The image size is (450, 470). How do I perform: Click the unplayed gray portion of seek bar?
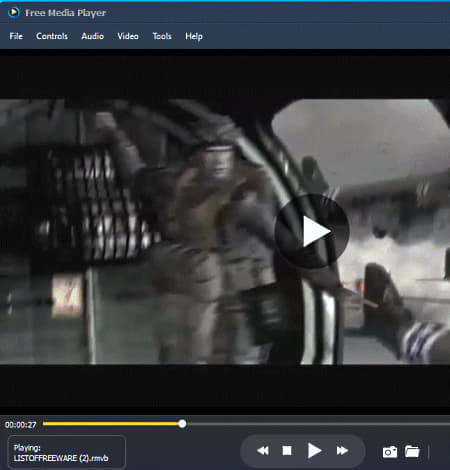click(318, 424)
